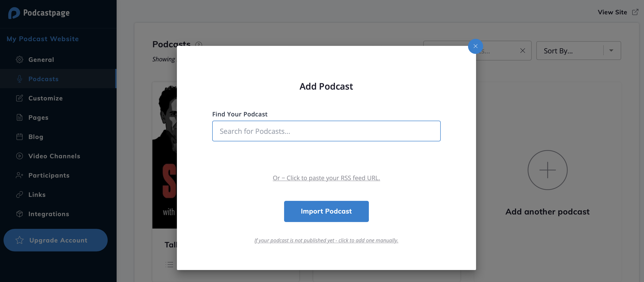Click the Import Podcast button
This screenshot has height=282, width=644.
pyautogui.click(x=326, y=211)
